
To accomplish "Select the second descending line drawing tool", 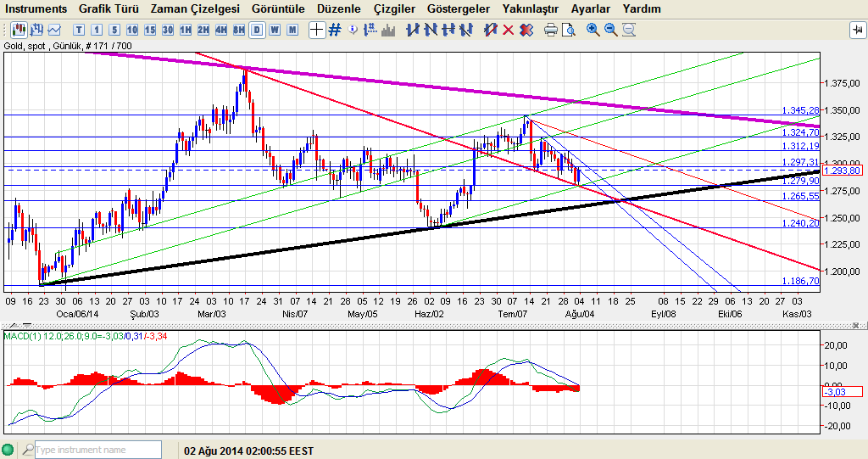I will (x=430, y=30).
